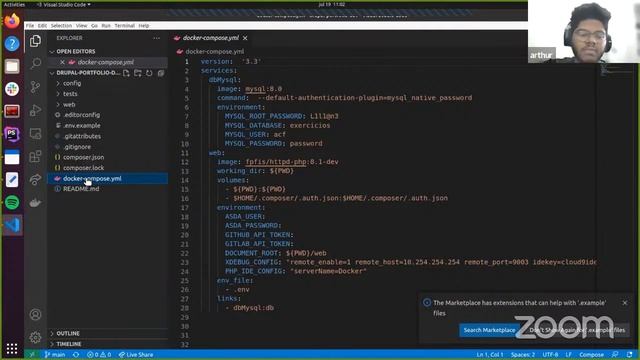Synchronize changes from the status bar

point(76,354)
